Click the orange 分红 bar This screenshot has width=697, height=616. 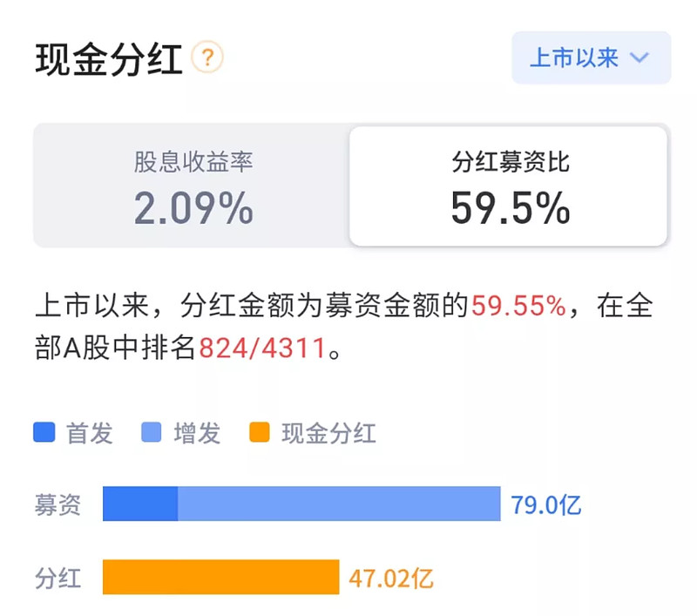point(220,577)
